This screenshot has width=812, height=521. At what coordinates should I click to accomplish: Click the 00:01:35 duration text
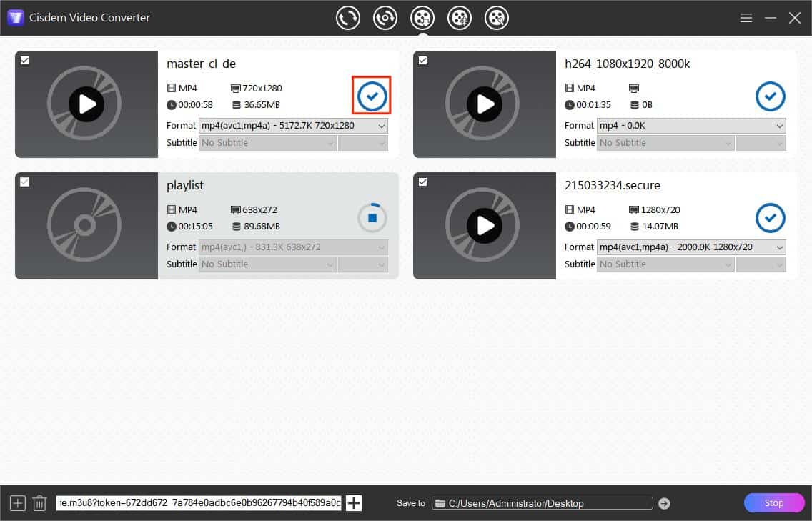pos(593,105)
